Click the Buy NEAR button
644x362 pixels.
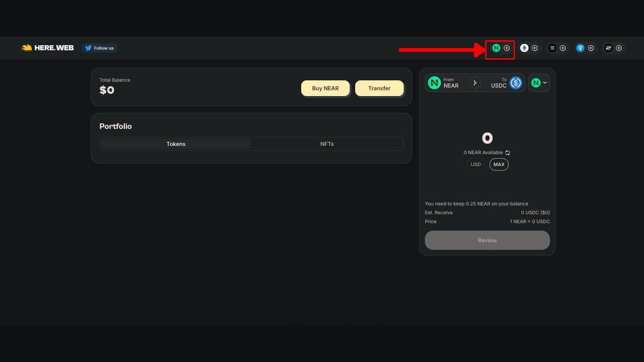pyautogui.click(x=325, y=88)
